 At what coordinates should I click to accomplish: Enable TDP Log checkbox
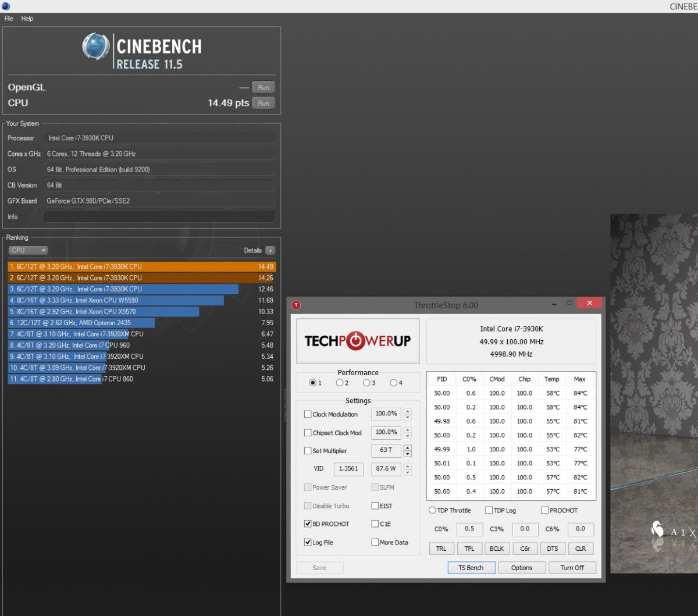pos(489,510)
